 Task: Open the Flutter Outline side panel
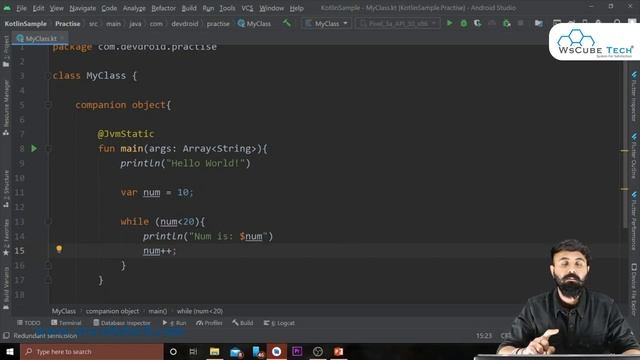[634, 156]
